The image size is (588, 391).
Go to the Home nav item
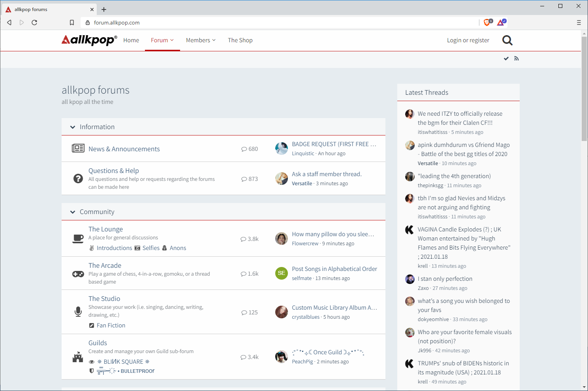tap(131, 40)
